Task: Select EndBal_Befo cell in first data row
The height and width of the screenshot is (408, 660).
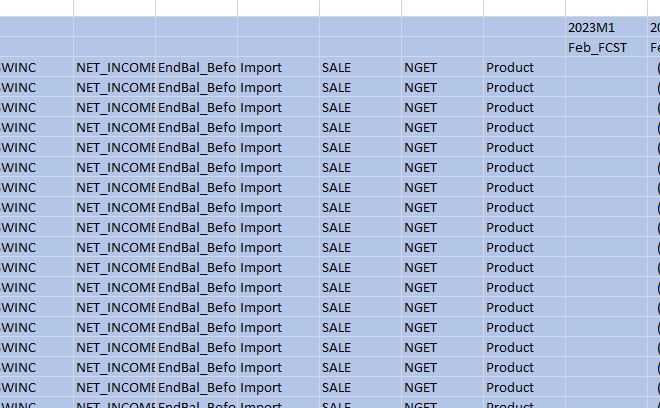Action: tap(196, 68)
